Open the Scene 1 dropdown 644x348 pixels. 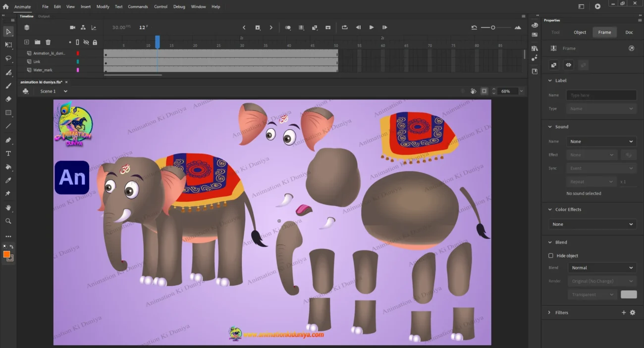pyautogui.click(x=54, y=92)
